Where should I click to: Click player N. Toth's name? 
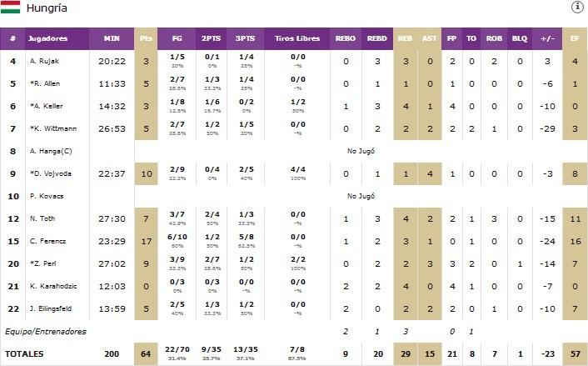(42, 218)
